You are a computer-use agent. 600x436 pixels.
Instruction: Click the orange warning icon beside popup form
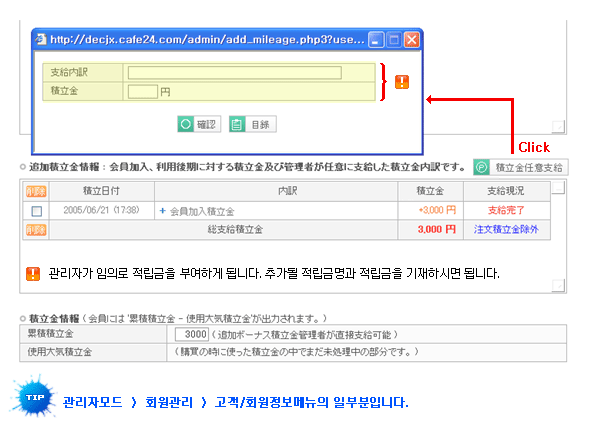[x=402, y=81]
